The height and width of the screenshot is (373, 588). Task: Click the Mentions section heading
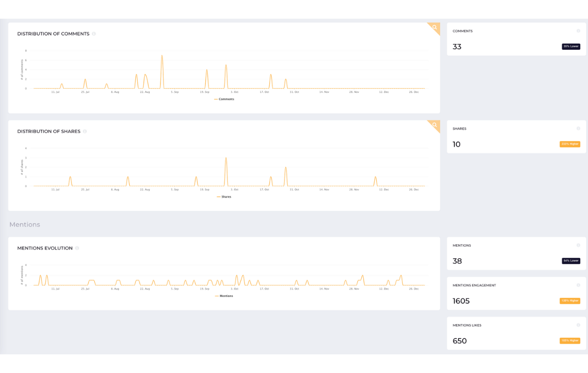25,225
